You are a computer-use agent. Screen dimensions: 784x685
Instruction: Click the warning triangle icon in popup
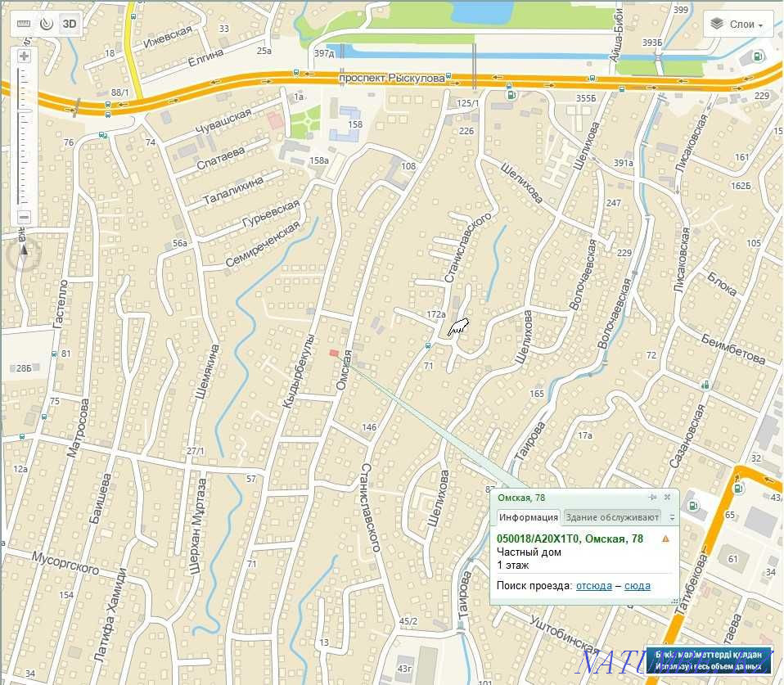pyautogui.click(x=665, y=539)
